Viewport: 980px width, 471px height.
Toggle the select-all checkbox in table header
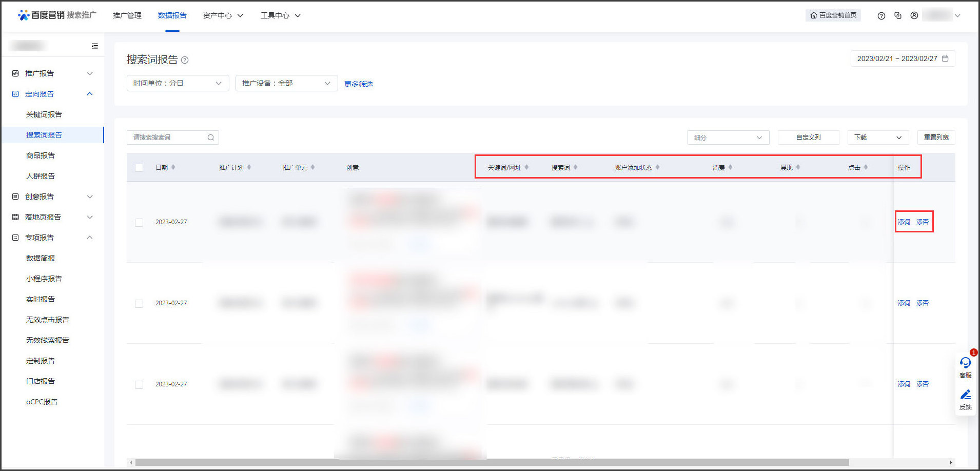(x=139, y=167)
